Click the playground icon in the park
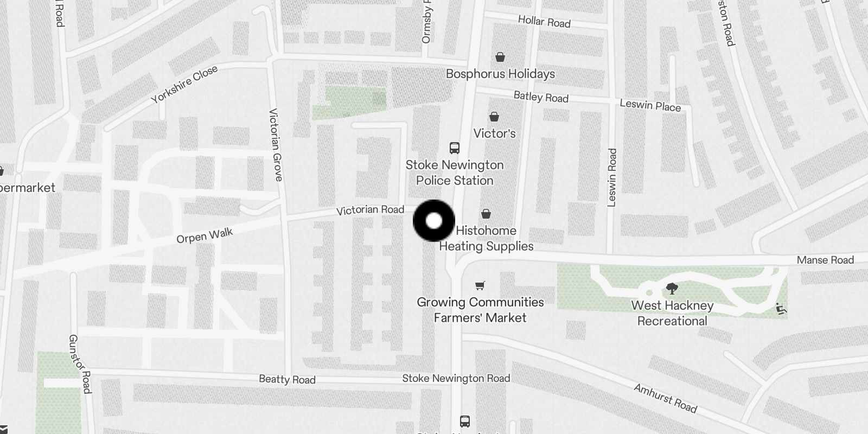Screen dimensions: 868x434 point(781,309)
